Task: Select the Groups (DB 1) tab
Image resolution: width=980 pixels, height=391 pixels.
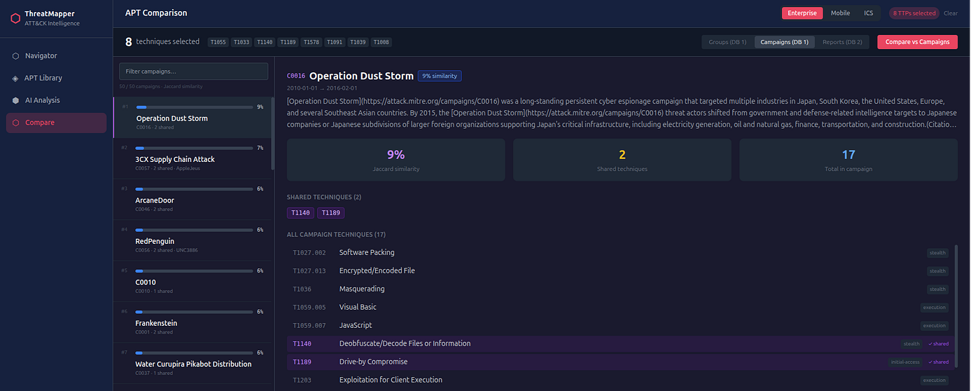Action: (727, 42)
